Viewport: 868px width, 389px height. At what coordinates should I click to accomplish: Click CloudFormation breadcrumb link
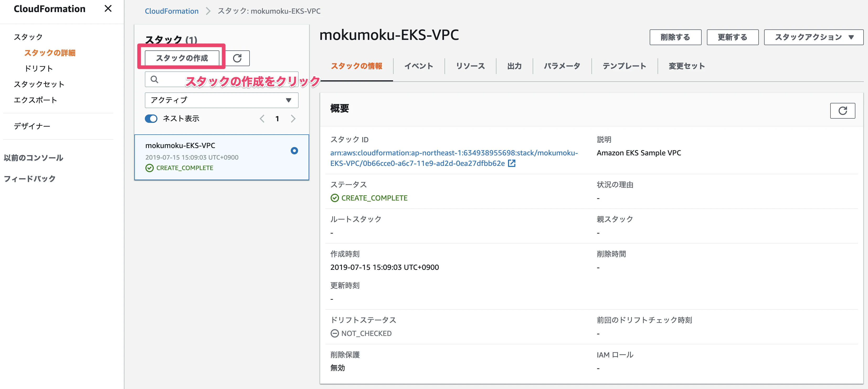pos(172,11)
